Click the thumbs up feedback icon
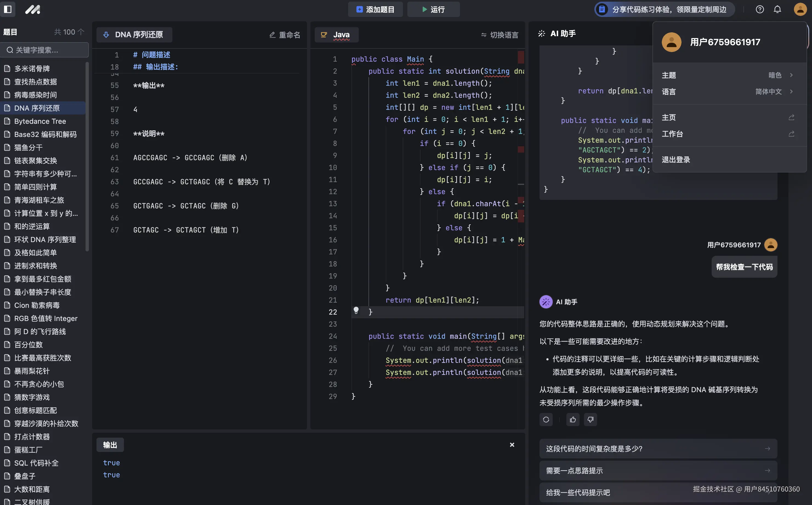Image resolution: width=812 pixels, height=505 pixels. click(x=573, y=420)
